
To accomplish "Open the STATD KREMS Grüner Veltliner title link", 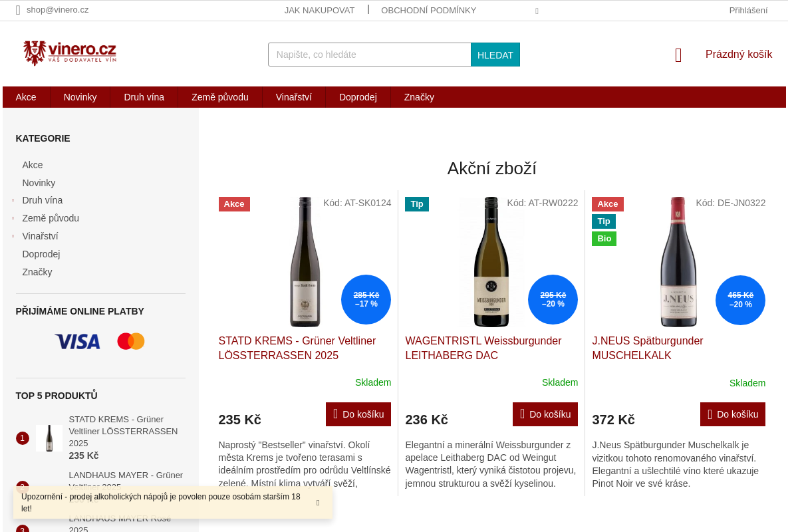I will [x=297, y=348].
